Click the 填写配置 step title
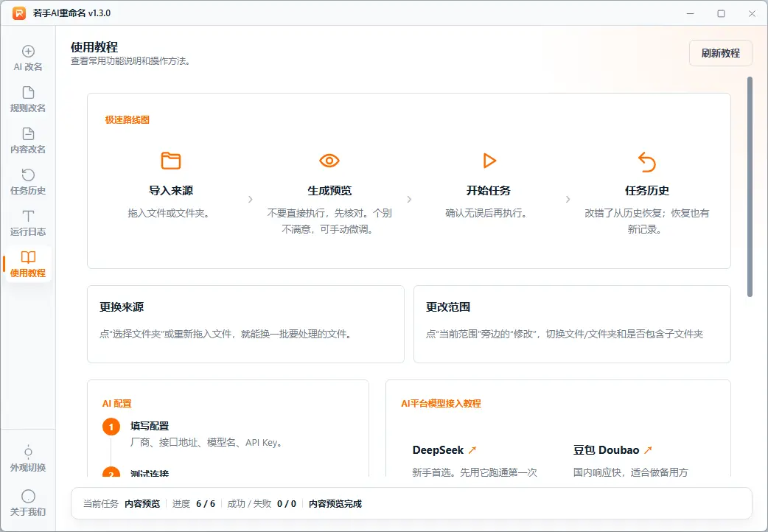 coord(150,426)
